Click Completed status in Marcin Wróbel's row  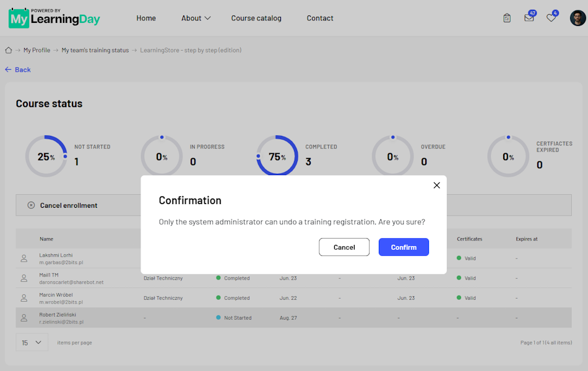pyautogui.click(x=233, y=298)
